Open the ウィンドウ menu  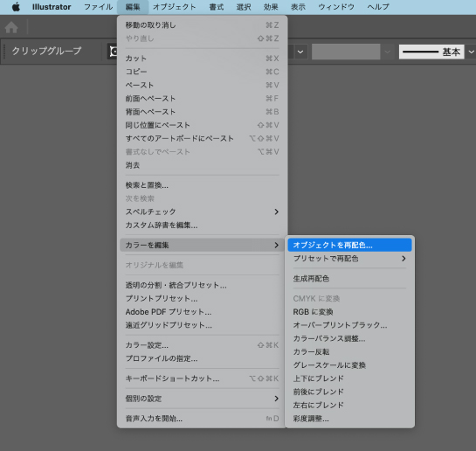click(x=336, y=7)
